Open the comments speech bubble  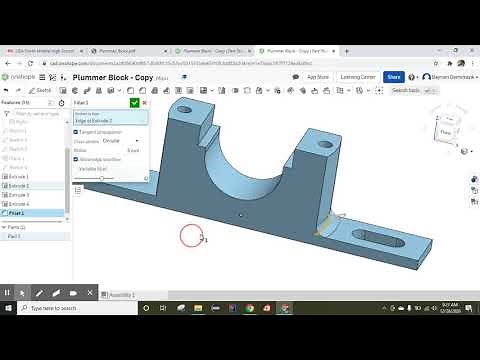pos(295,77)
